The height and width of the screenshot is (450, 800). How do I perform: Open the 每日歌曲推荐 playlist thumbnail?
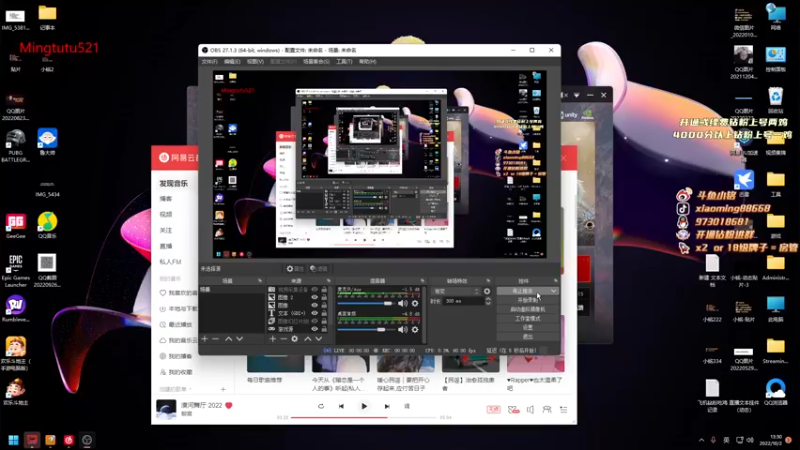(276, 364)
